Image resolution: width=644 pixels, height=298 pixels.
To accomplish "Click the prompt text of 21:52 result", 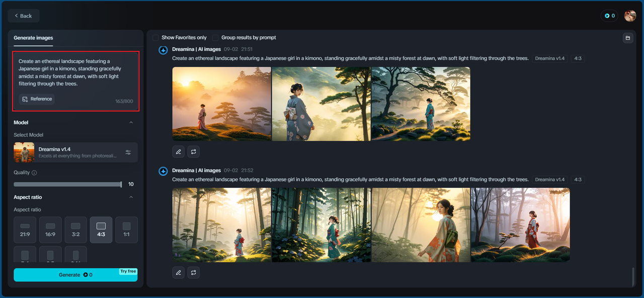I will [350, 179].
